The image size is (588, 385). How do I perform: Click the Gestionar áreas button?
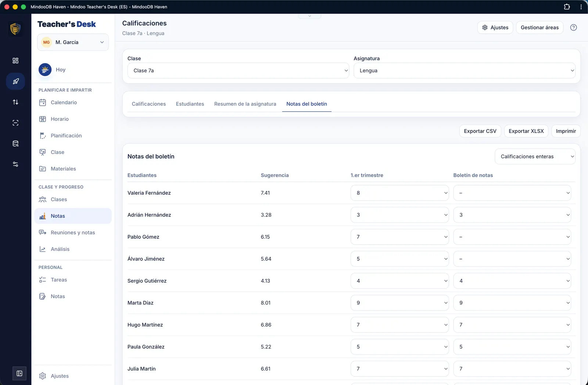(x=539, y=28)
